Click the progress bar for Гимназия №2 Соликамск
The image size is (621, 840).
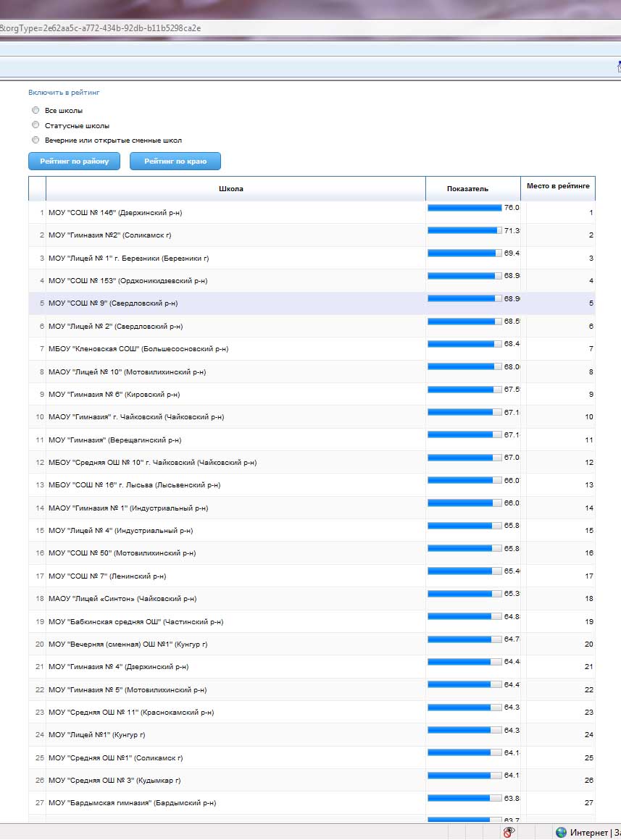click(x=464, y=230)
